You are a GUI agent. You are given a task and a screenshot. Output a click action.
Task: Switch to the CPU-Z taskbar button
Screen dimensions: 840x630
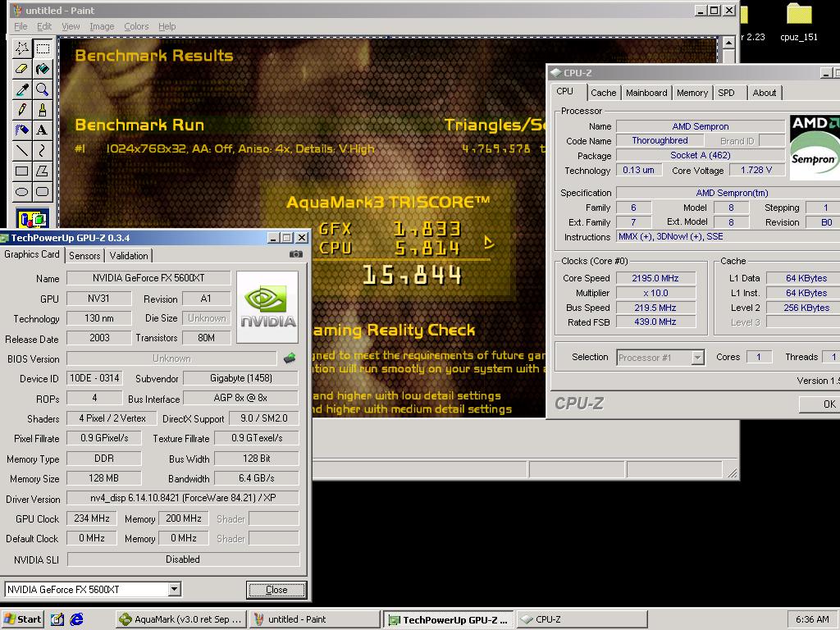click(x=582, y=619)
